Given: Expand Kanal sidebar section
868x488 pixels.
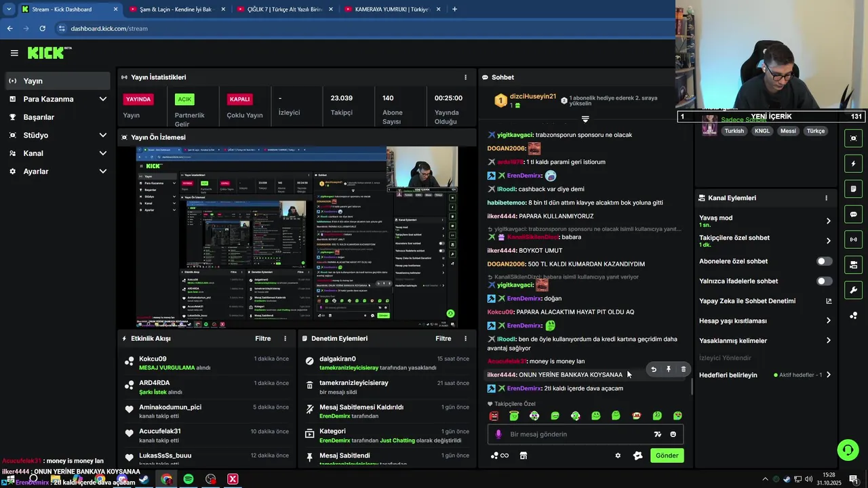Looking at the screenshot, I should [102, 153].
